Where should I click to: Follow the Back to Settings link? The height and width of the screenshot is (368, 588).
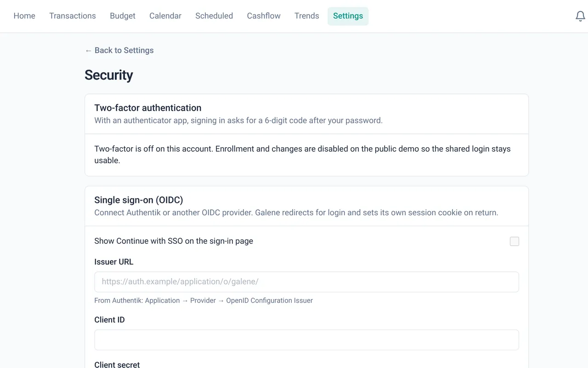point(119,51)
